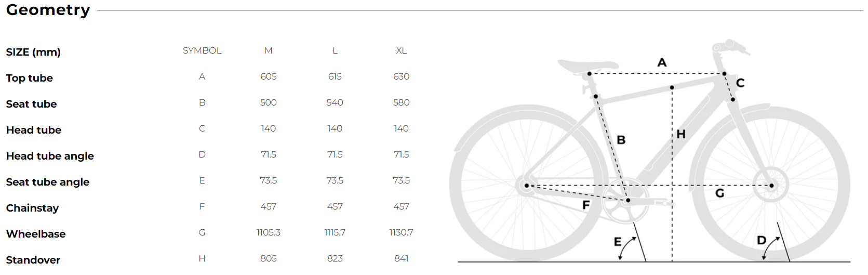The height and width of the screenshot is (275, 868).
Task: Select the SYMBOL column header
Action: 202,50
